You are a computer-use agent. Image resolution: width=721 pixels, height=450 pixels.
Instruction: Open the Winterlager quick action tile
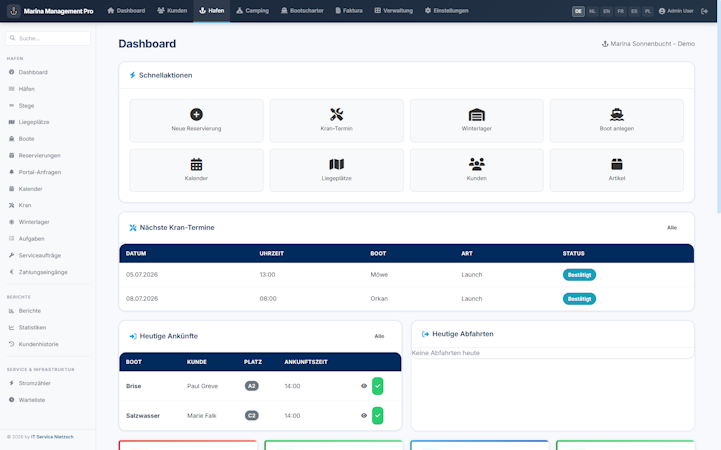[476, 120]
